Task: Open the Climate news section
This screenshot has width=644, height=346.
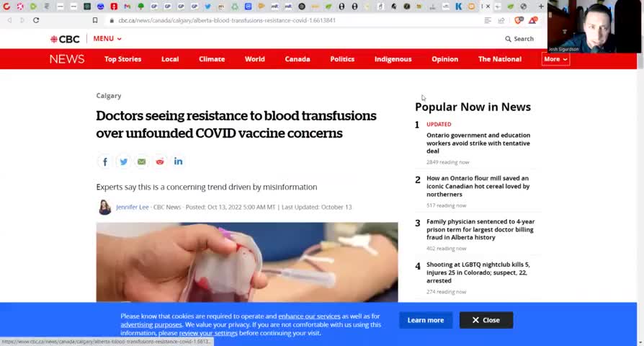Action: tap(212, 59)
